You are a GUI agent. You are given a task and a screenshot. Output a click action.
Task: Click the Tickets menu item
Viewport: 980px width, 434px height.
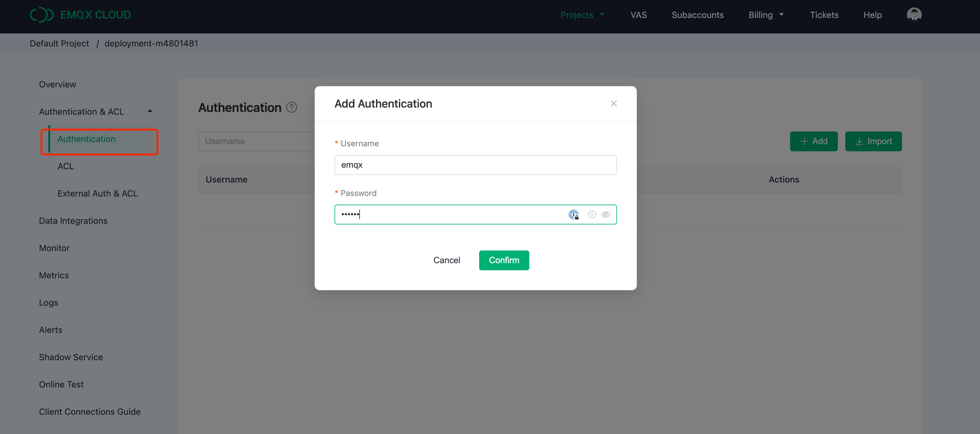825,14
